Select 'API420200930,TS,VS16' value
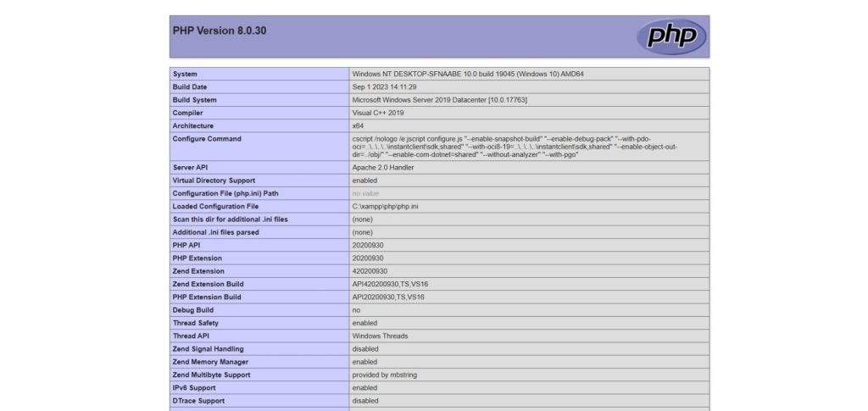 tap(390, 285)
